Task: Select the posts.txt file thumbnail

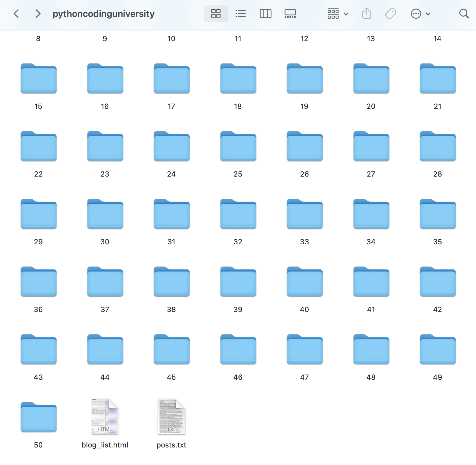Action: [x=172, y=417]
